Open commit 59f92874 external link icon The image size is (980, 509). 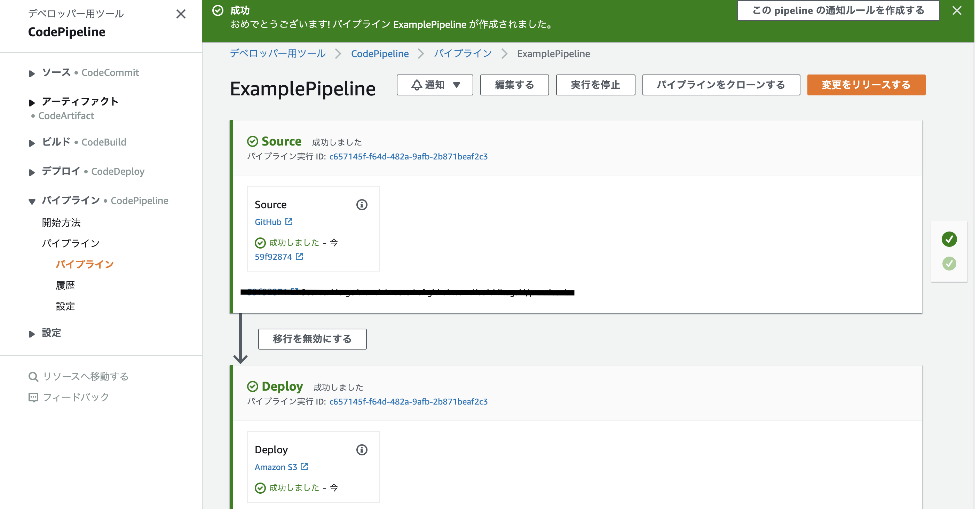[x=299, y=256]
